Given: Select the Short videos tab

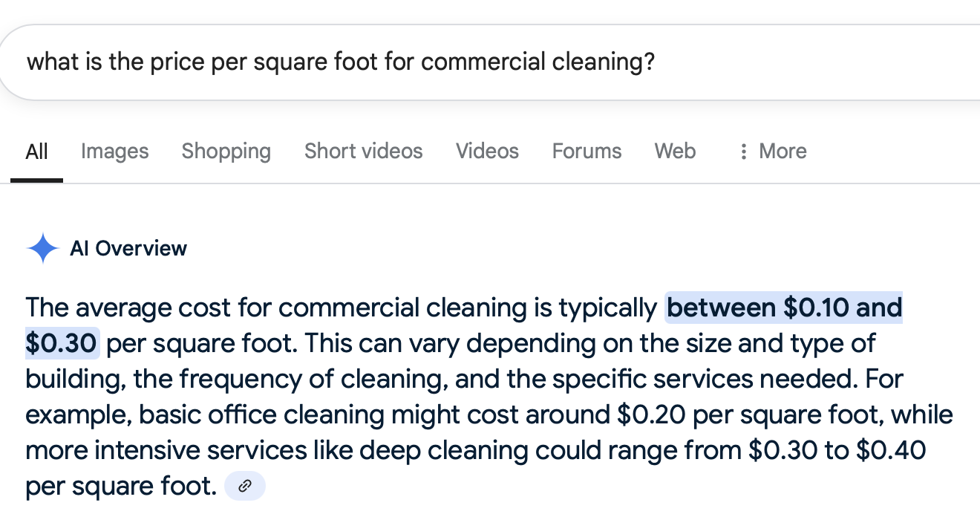Looking at the screenshot, I should point(363,152).
